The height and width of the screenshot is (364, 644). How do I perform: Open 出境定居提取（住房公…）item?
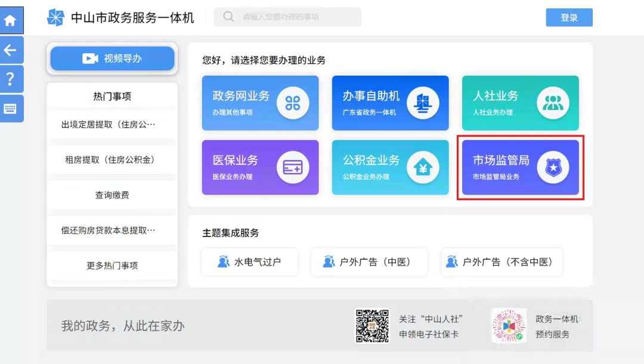112,124
